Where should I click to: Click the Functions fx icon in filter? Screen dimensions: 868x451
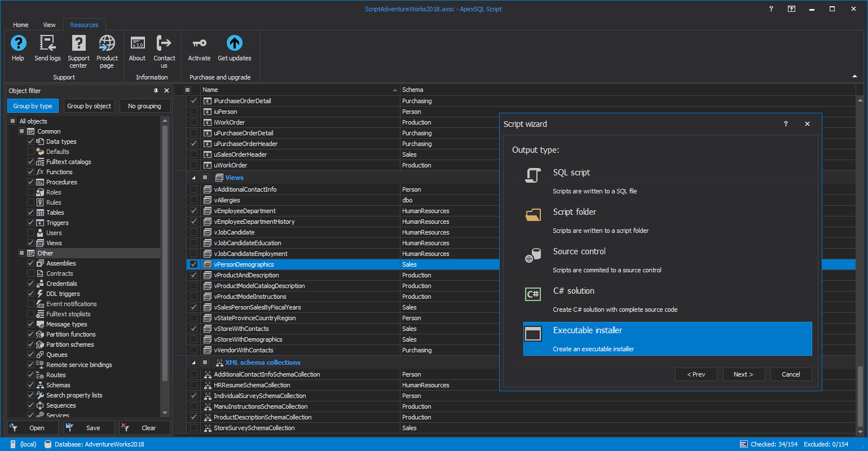(41, 172)
